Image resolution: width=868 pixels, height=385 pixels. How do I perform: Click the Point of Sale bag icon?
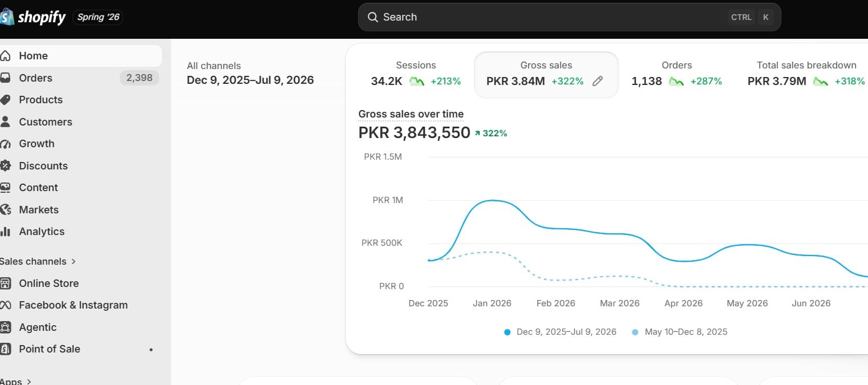[x=6, y=349]
